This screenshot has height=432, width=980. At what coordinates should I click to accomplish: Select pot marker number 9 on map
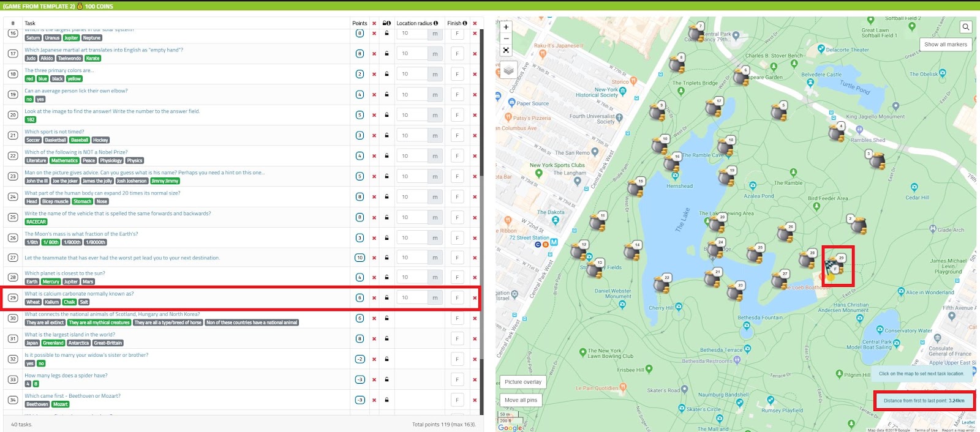pyautogui.click(x=657, y=111)
